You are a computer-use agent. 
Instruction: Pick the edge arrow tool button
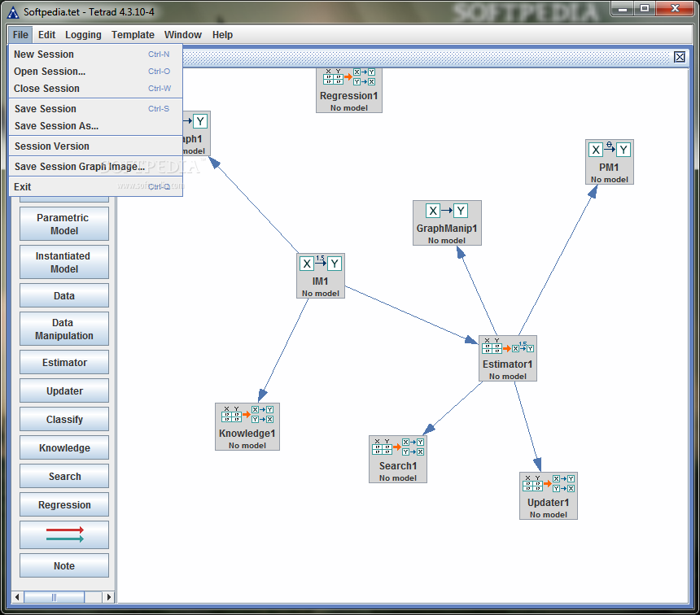point(64,534)
